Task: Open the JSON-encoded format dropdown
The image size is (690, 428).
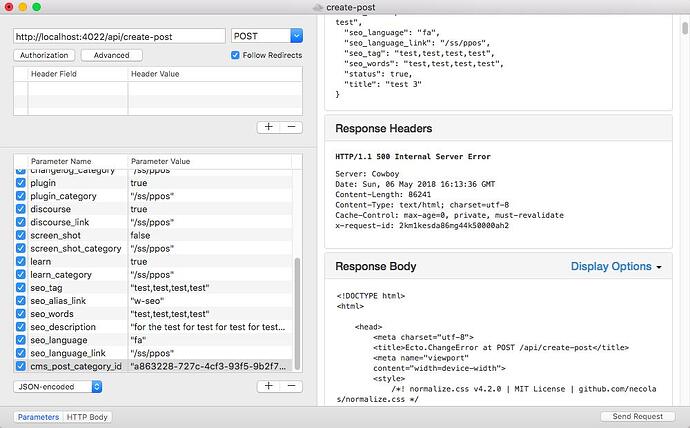Action: [58, 387]
